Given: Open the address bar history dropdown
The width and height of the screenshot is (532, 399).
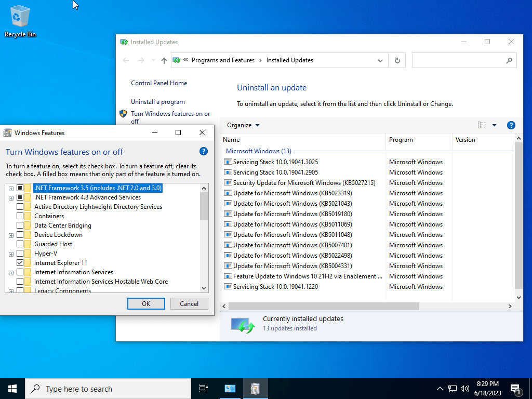Looking at the screenshot, I should pyautogui.click(x=380, y=60).
